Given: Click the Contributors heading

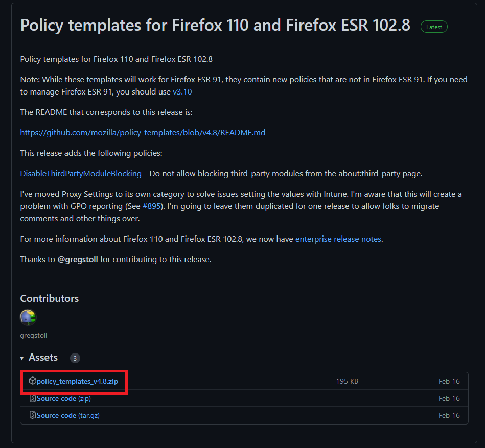Looking at the screenshot, I should [x=50, y=298].
